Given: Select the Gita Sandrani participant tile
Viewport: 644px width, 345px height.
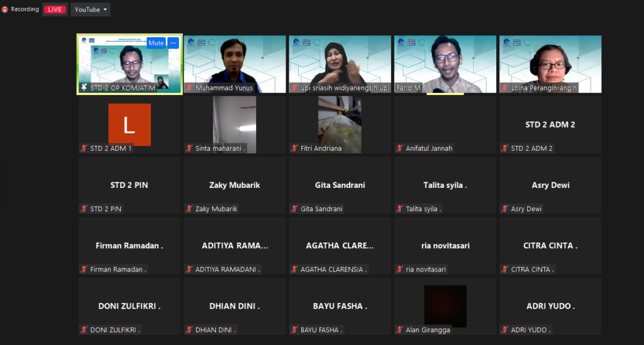Looking at the screenshot, I should 340,185.
